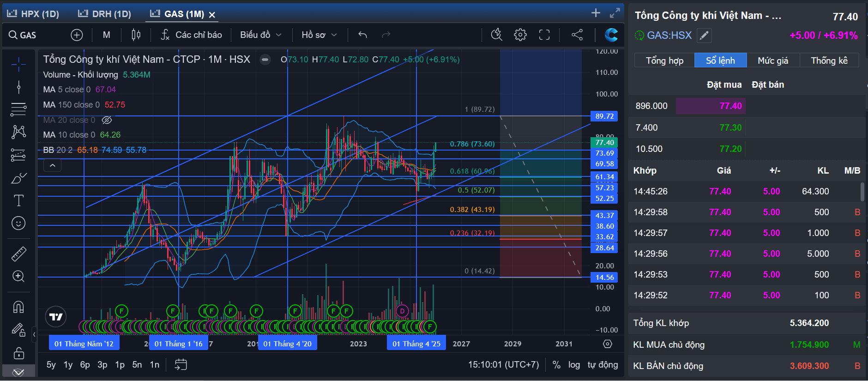Screen dimensions: 868x381
Task: Undo the last chart action
Action: (362, 35)
